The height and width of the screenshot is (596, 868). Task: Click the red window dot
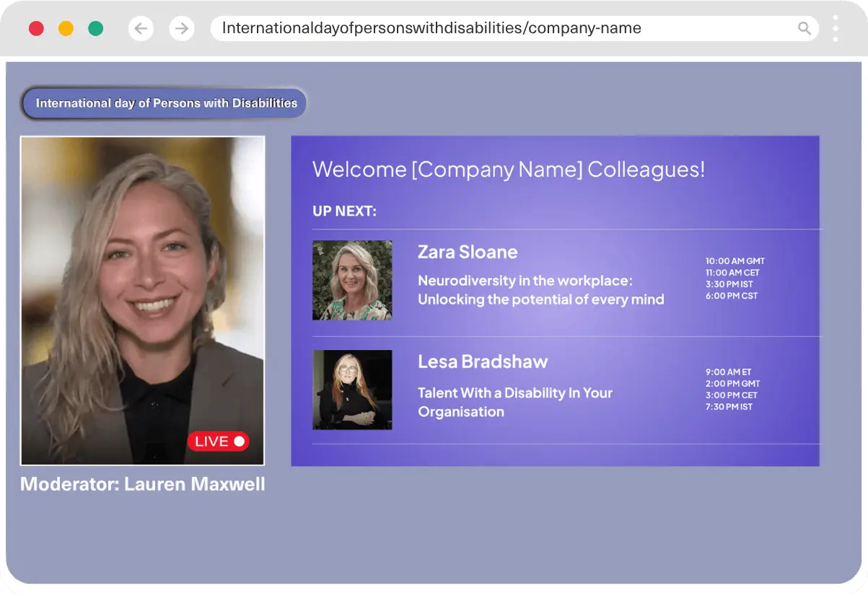point(36,29)
